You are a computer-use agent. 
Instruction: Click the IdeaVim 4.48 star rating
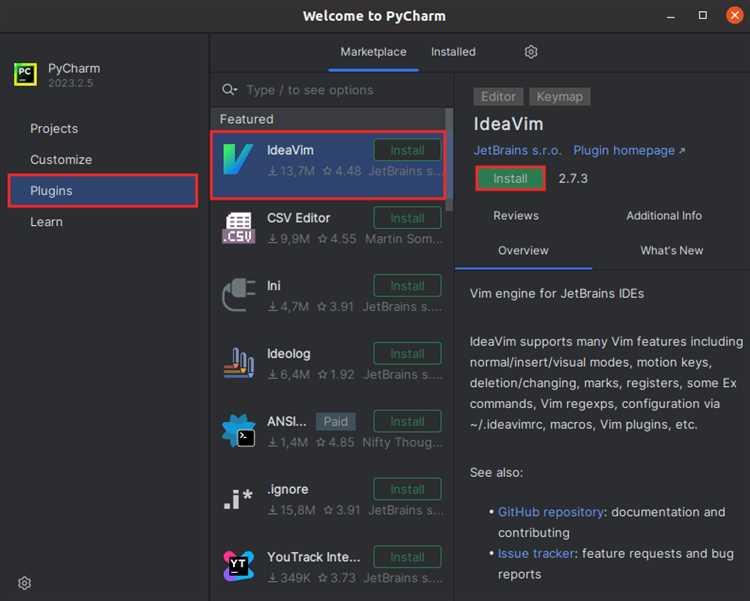[342, 171]
